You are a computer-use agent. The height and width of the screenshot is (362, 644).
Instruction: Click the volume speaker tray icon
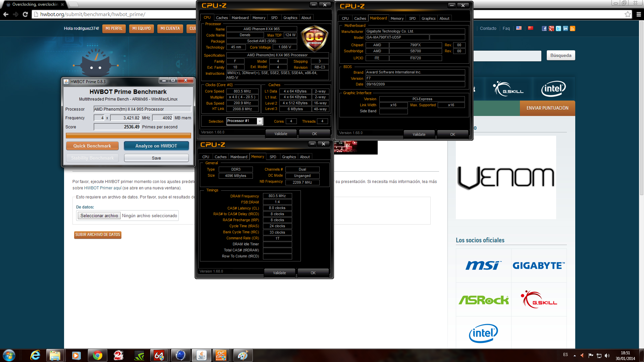tap(607, 355)
